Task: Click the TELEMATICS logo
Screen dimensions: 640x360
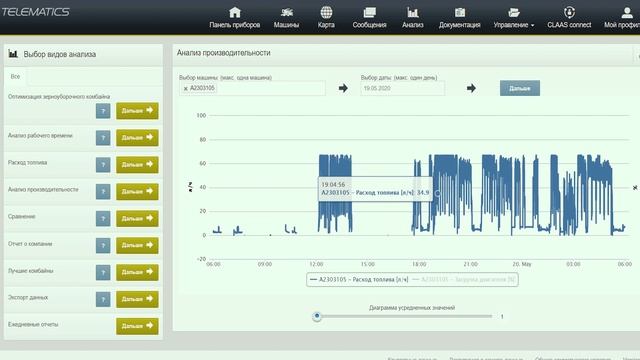Action: (36, 12)
